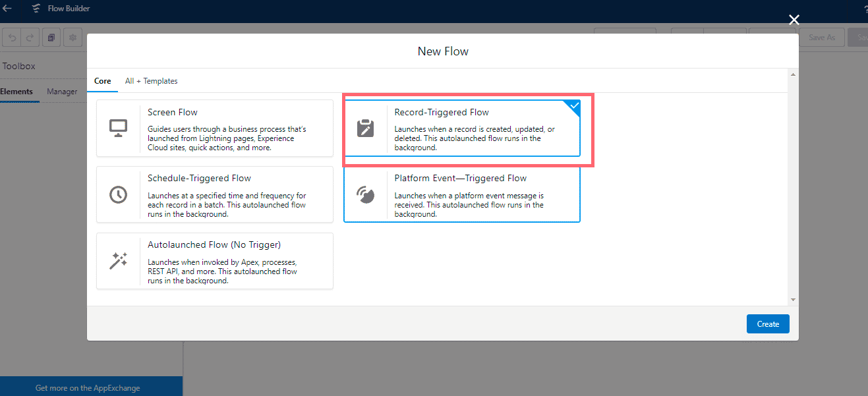Click the Undo icon in the toolbar
This screenshot has width=868, height=396.
[x=13, y=38]
